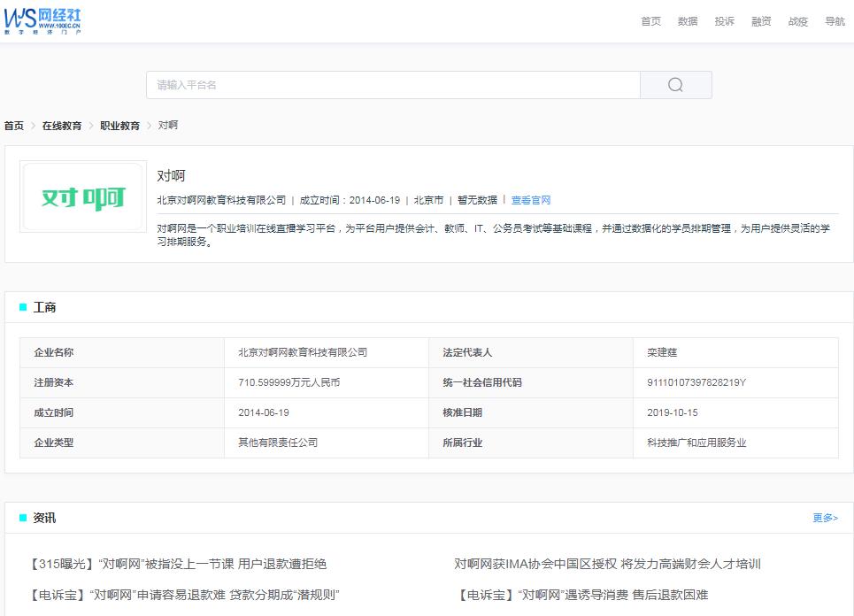Image resolution: width=854 pixels, height=616 pixels.
Task: Click the 工商 section heading
Action: (x=44, y=307)
